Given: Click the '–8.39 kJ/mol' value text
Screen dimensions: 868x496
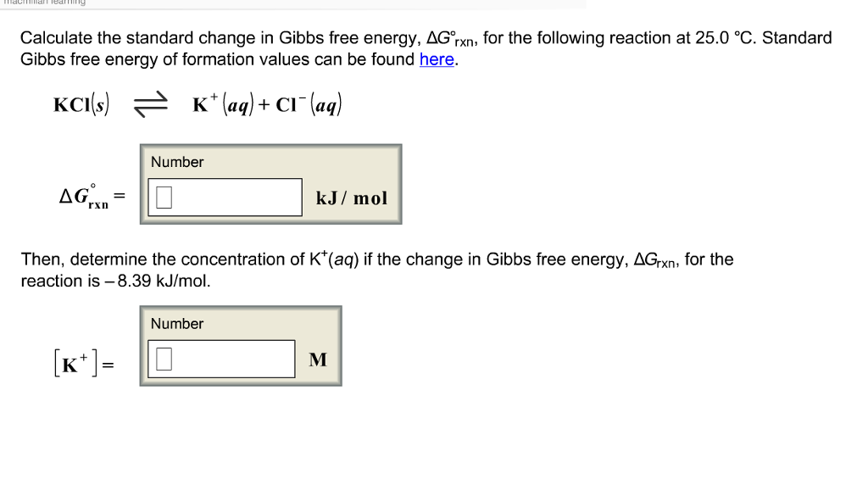Looking at the screenshot, I should click(157, 281).
